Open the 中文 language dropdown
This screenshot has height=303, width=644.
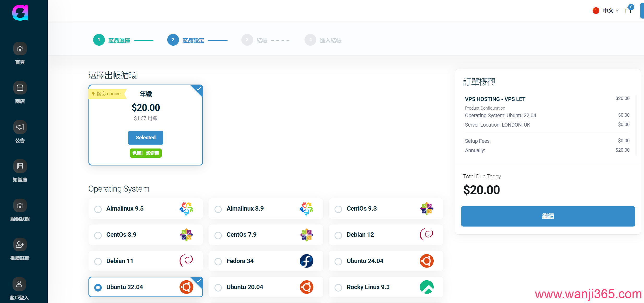click(611, 10)
